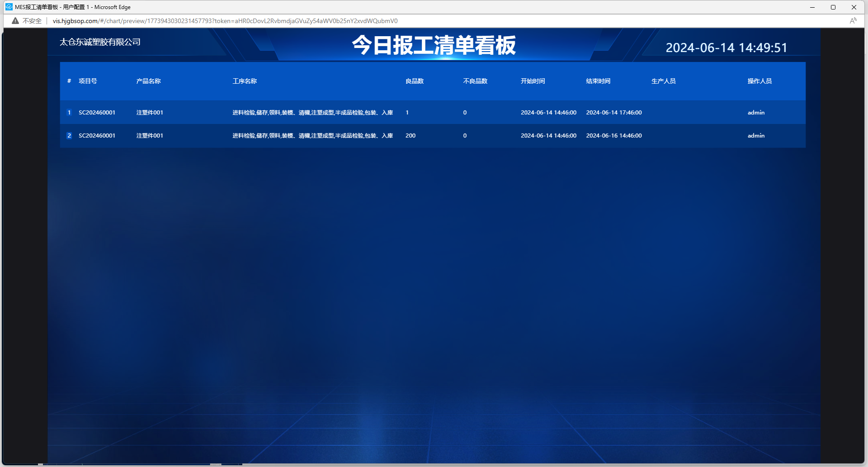Select the 良品数 column header

(x=414, y=81)
